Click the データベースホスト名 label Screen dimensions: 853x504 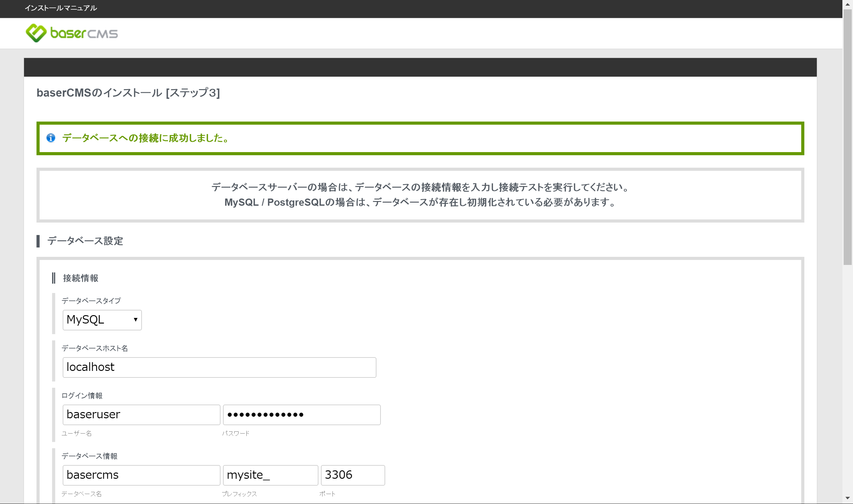95,348
